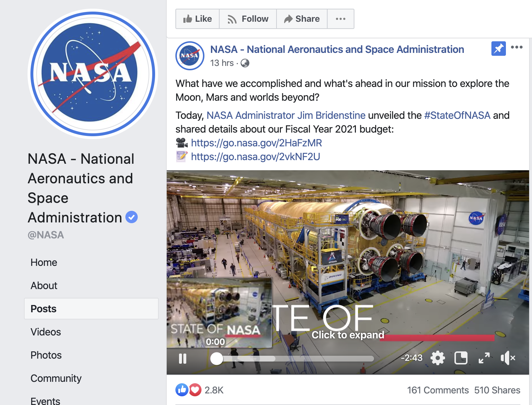Toggle Like for the NASA page
Screen dimensions: 532x405
tap(198, 19)
